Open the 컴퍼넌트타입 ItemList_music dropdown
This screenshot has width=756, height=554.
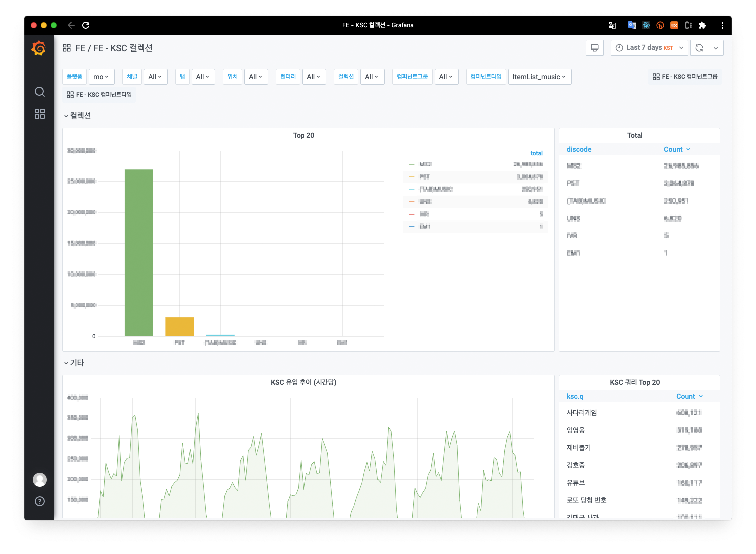(540, 77)
